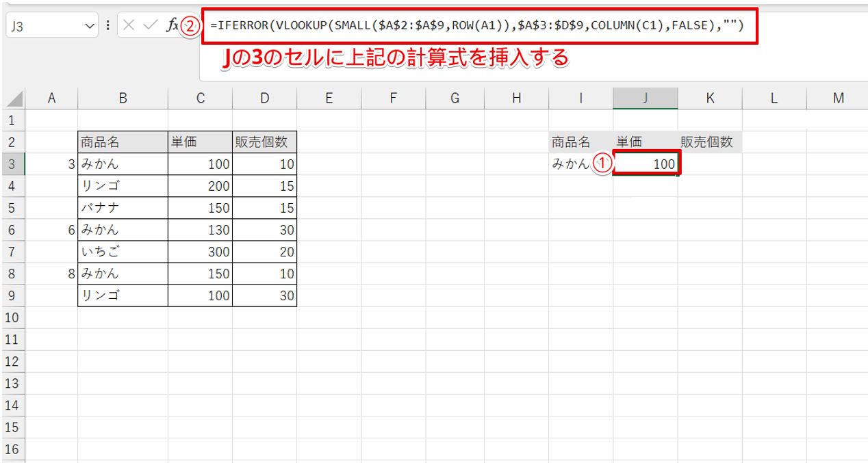Select column D header

(265, 98)
